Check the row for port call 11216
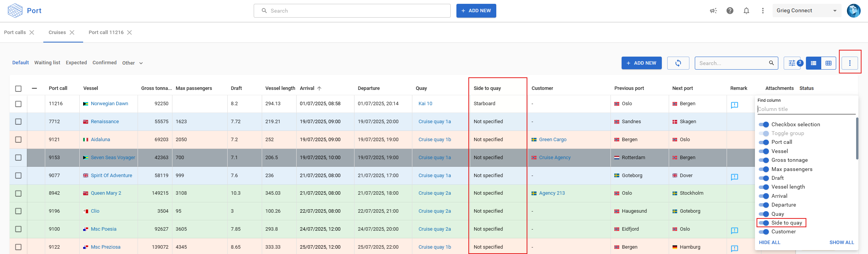The height and width of the screenshot is (254, 868). click(x=18, y=104)
